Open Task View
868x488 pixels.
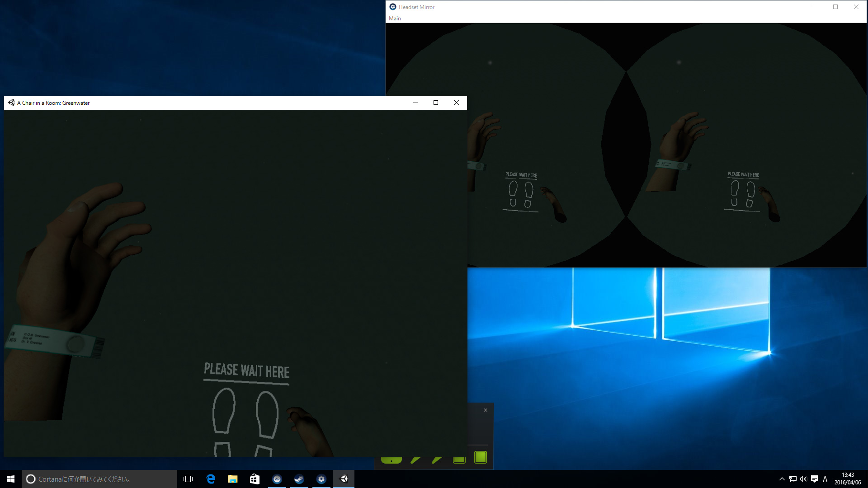188,479
